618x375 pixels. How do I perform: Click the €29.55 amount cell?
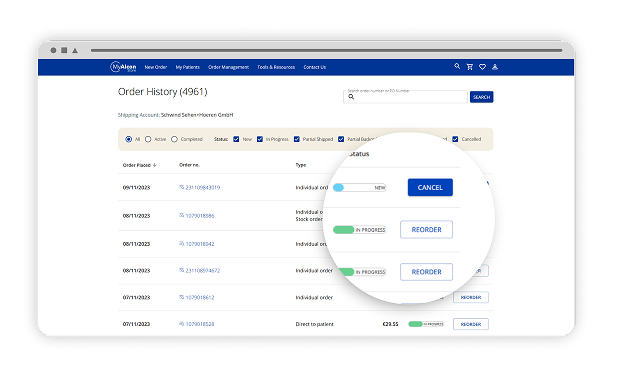pyautogui.click(x=390, y=324)
